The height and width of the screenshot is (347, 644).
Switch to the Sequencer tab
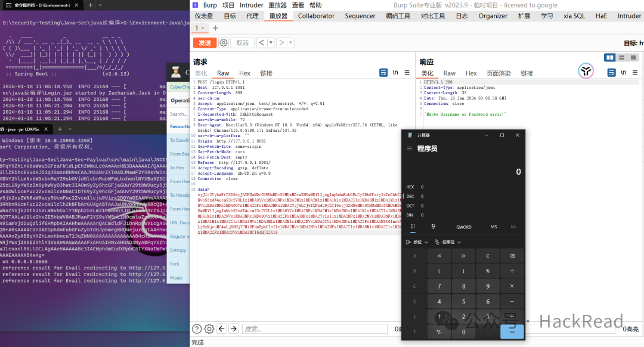pyautogui.click(x=360, y=16)
